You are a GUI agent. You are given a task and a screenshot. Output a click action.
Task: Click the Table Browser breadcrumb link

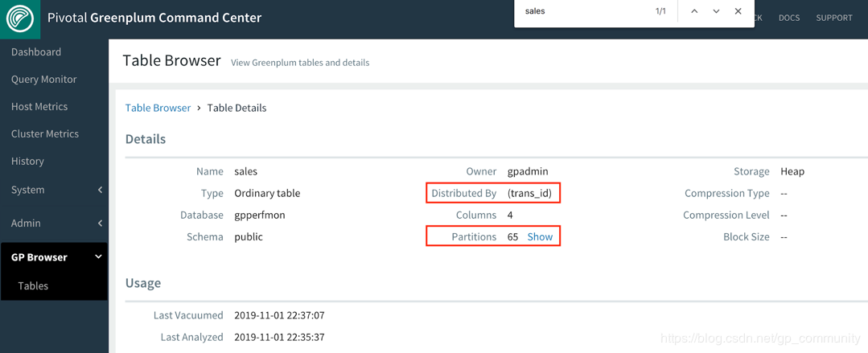pos(158,108)
